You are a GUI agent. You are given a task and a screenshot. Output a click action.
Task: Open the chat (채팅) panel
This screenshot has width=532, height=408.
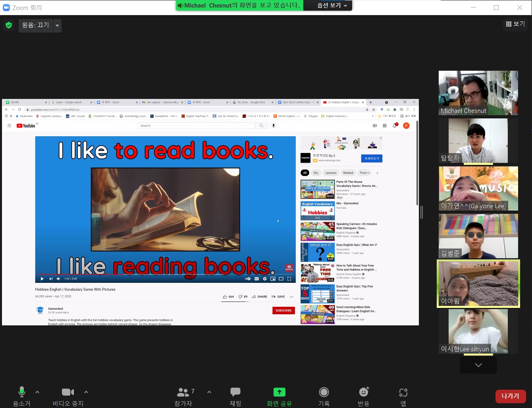point(235,396)
